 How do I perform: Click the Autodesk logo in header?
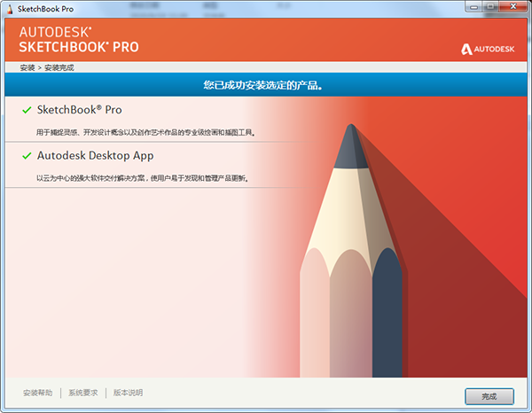(x=488, y=49)
